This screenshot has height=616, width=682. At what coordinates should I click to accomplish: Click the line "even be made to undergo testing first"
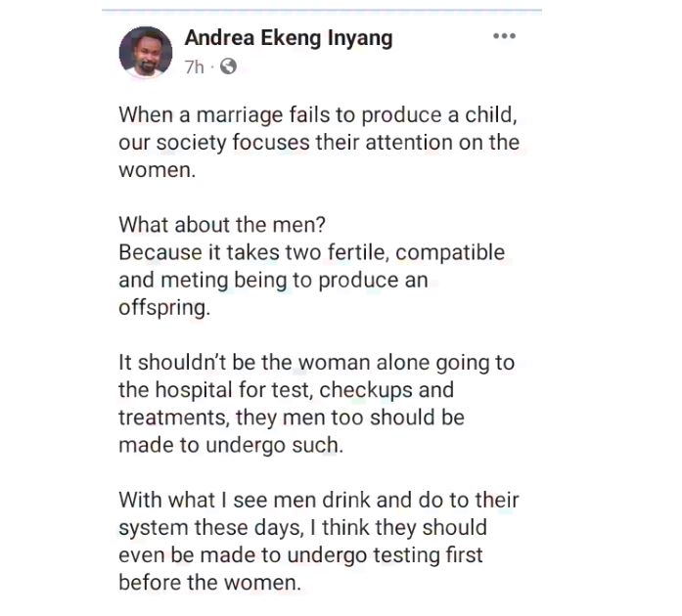pos(300,555)
